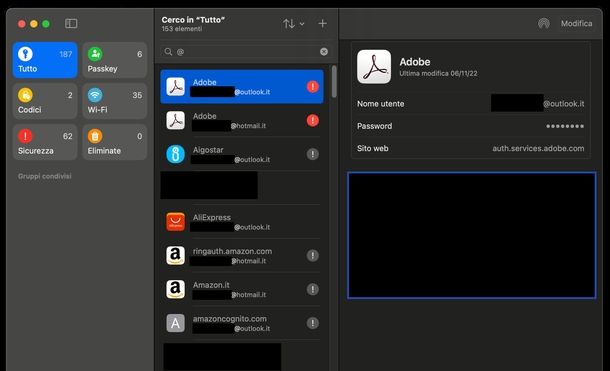Click the yellow Codici lock icon
Screen dimensions: 610x371
[25, 95]
